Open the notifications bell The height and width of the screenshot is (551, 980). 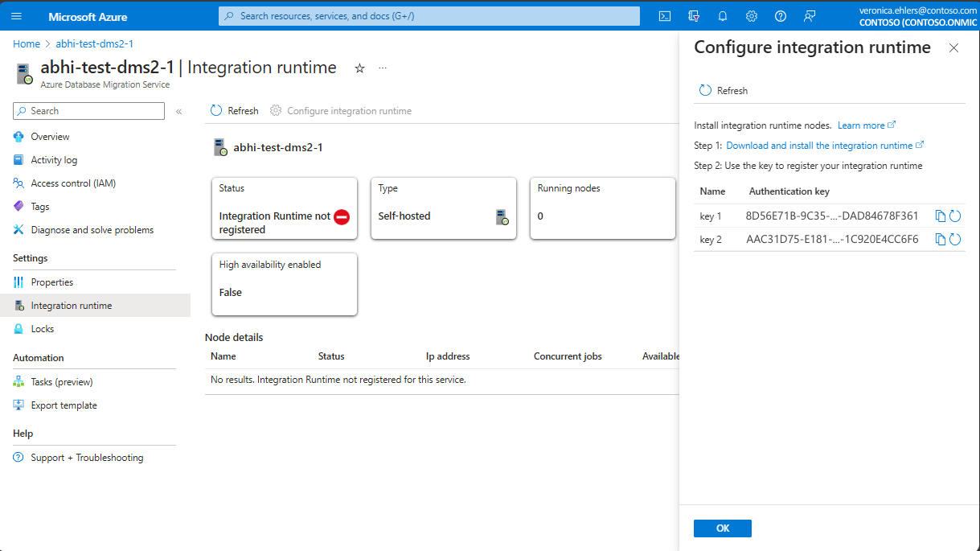(x=722, y=15)
